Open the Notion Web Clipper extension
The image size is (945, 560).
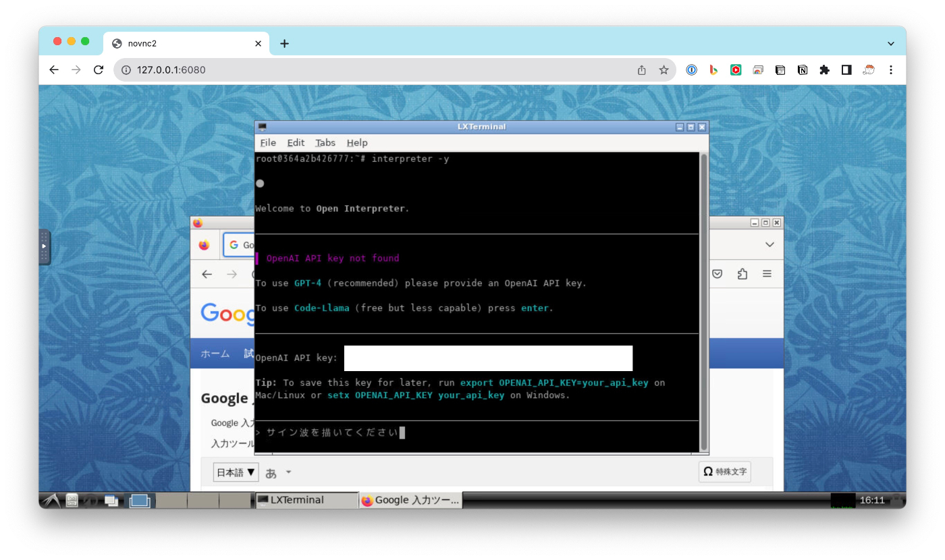point(803,70)
